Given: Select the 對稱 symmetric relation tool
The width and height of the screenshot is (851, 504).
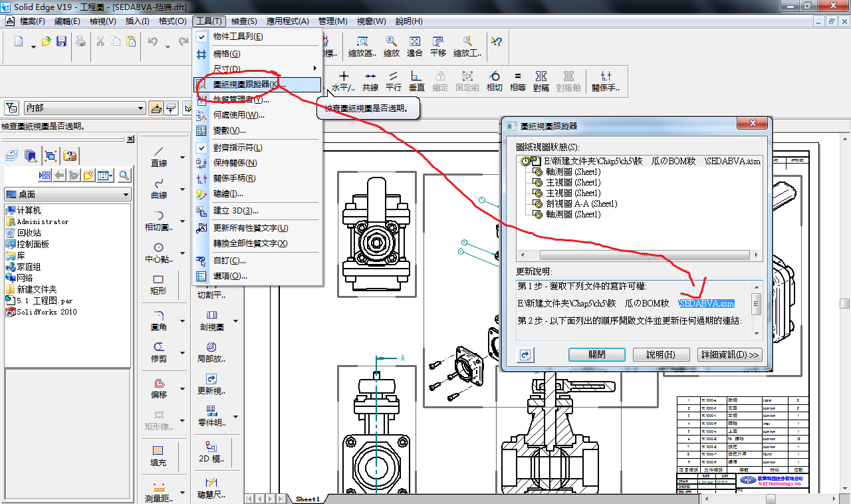Looking at the screenshot, I should (x=541, y=81).
